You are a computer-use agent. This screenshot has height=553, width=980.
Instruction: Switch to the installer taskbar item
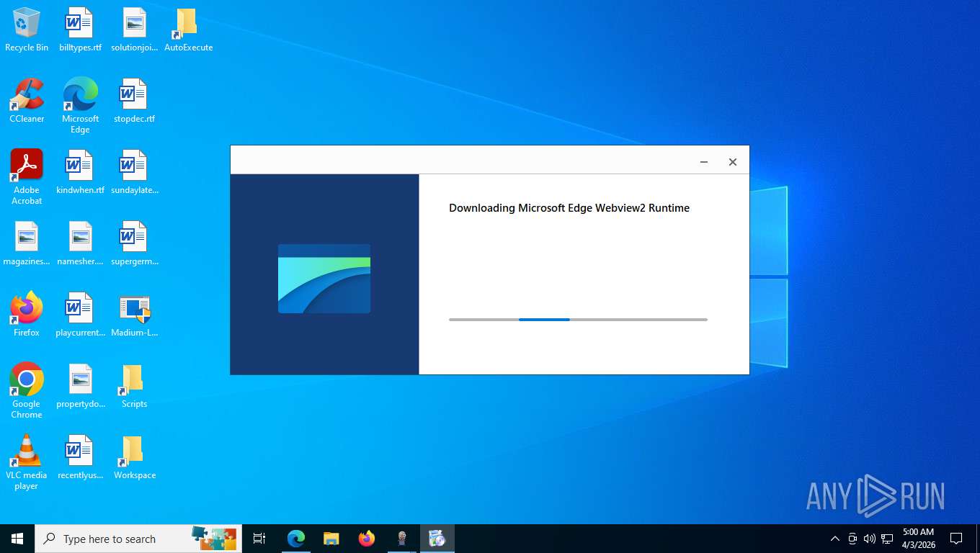[437, 539]
